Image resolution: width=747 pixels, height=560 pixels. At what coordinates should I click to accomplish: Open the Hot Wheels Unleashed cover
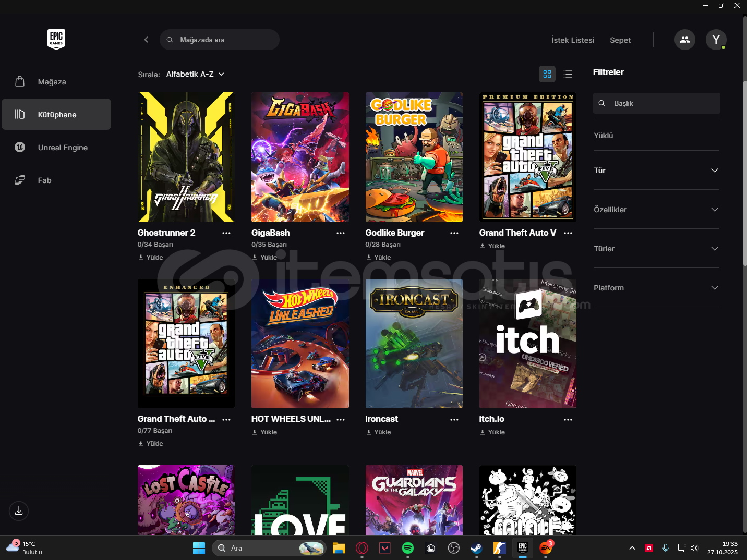300,344
